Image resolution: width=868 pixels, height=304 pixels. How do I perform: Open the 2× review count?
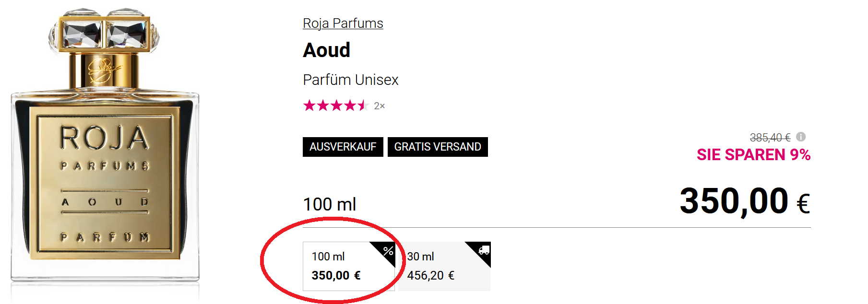[379, 106]
